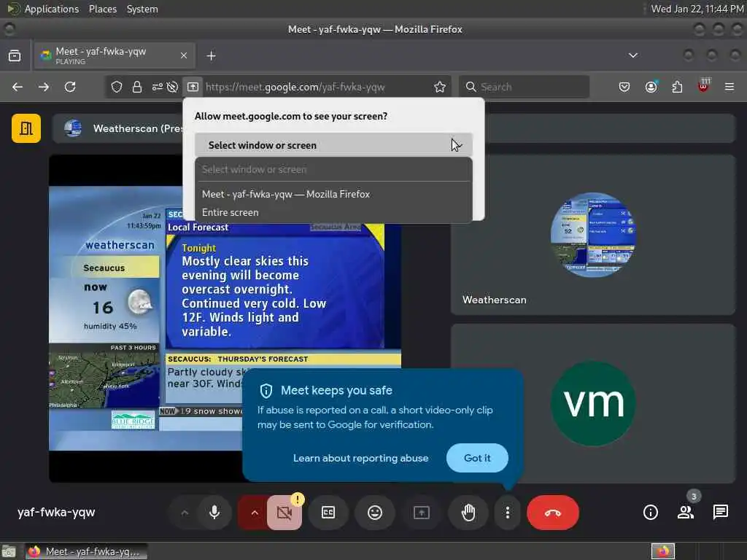Bookmark this page with star icon

click(440, 87)
